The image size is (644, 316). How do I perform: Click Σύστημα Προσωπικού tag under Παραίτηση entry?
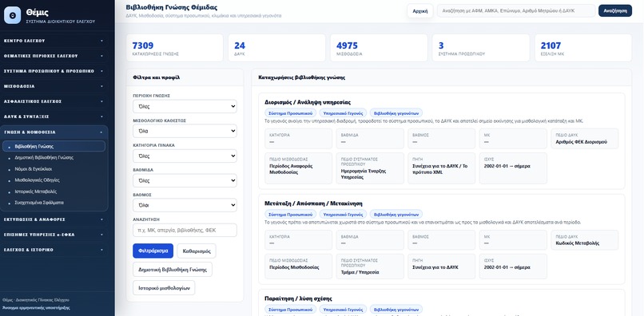pos(290,309)
